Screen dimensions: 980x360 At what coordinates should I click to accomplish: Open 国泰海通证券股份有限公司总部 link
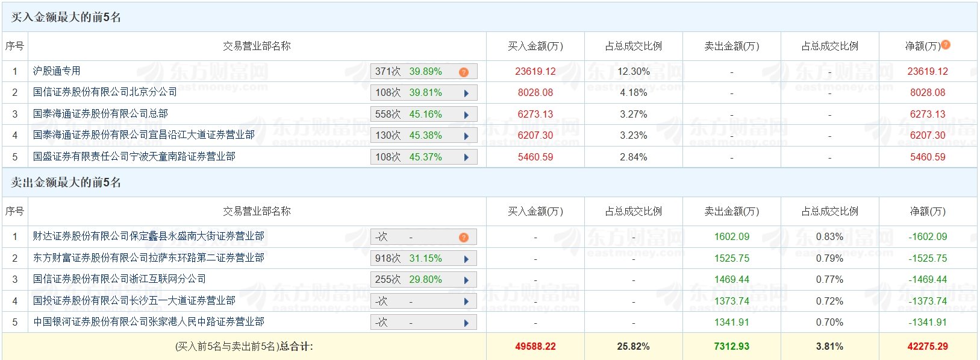[100, 113]
